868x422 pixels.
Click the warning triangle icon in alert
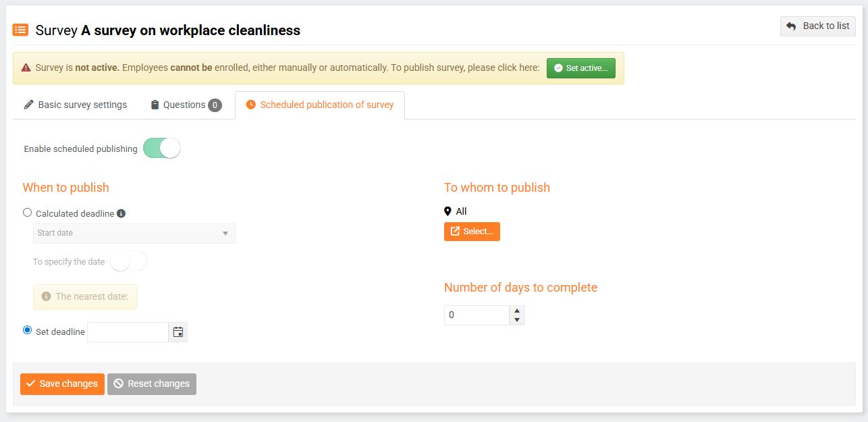(26, 68)
